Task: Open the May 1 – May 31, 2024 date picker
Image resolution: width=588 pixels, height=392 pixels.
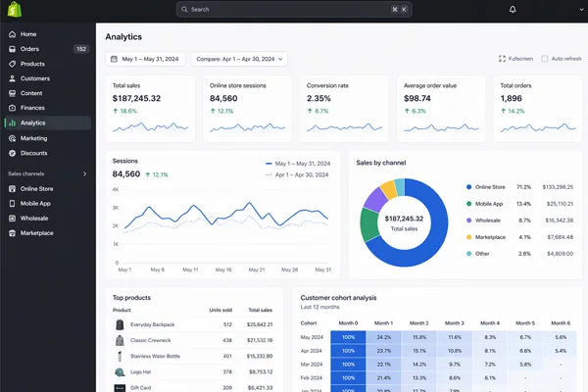Action: click(145, 59)
